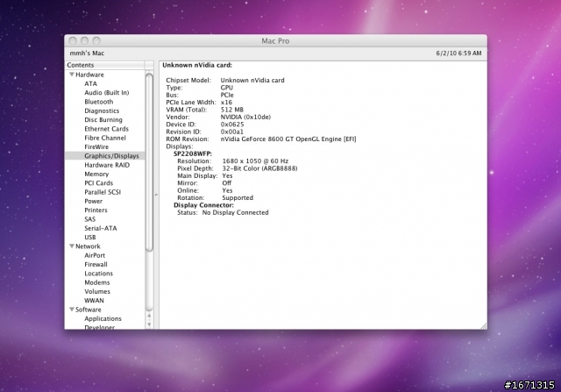This screenshot has width=561, height=392.
Task: Click the "SP2208WFP:" display name
Action: pos(193,153)
